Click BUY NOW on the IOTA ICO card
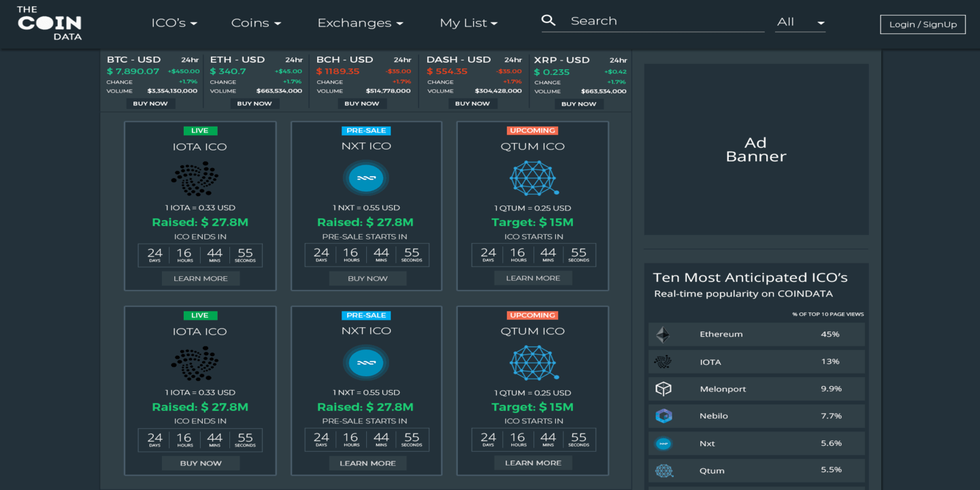This screenshot has height=490, width=980. (200, 463)
